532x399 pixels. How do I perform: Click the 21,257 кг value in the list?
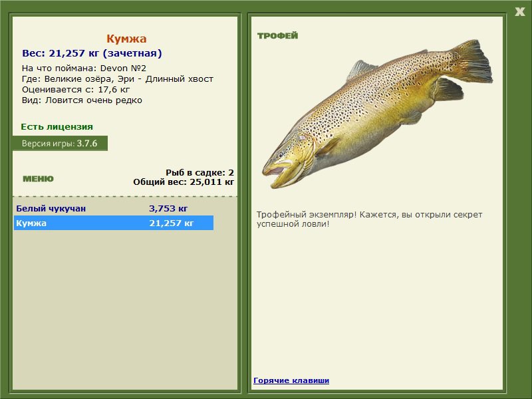point(172,223)
